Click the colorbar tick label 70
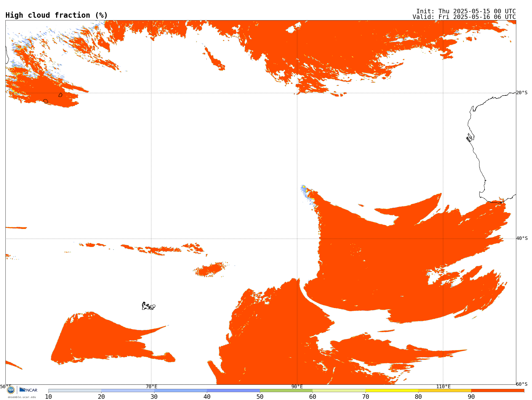The height and width of the screenshot is (400, 532). (x=366, y=397)
